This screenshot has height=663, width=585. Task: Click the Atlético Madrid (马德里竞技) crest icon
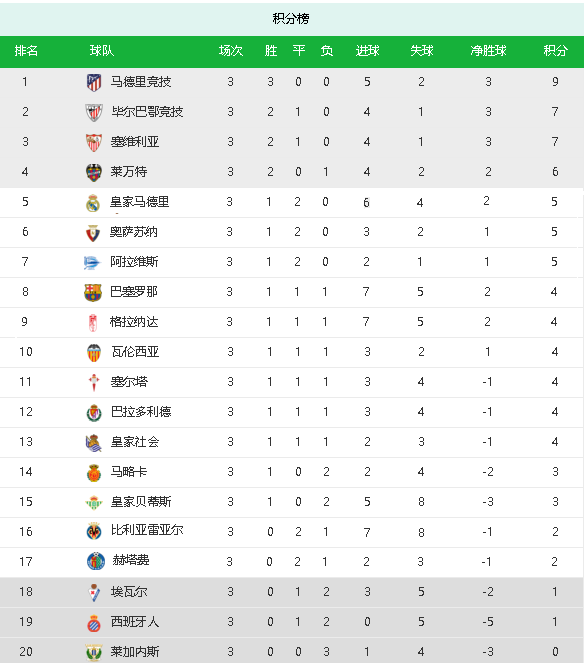tap(94, 82)
